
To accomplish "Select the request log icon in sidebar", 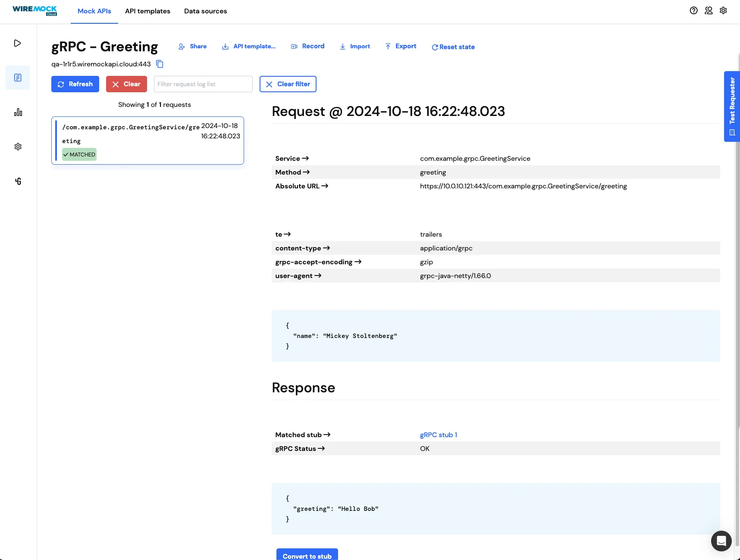I will (x=18, y=78).
